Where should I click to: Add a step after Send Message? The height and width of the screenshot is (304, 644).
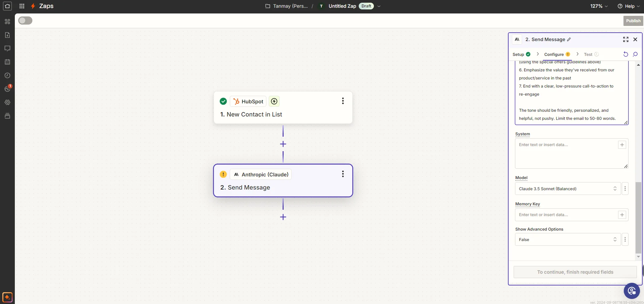pos(283,217)
